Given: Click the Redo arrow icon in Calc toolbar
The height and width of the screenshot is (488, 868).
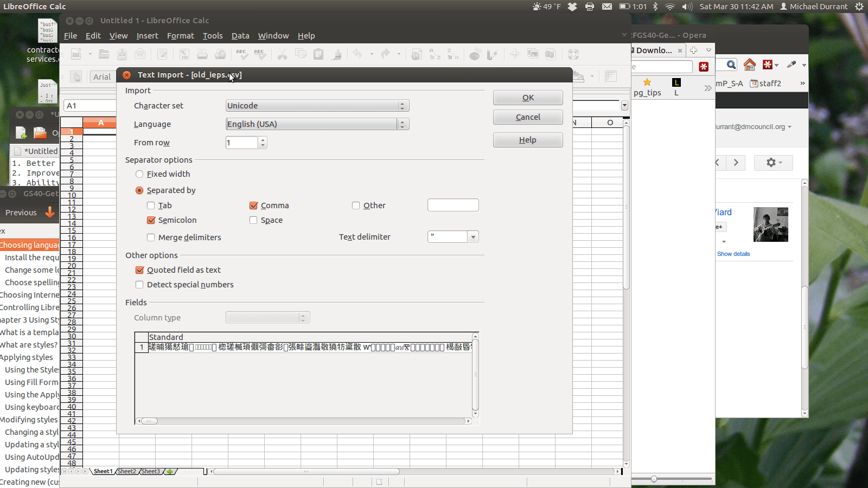Looking at the screenshot, I should pyautogui.click(x=385, y=54).
